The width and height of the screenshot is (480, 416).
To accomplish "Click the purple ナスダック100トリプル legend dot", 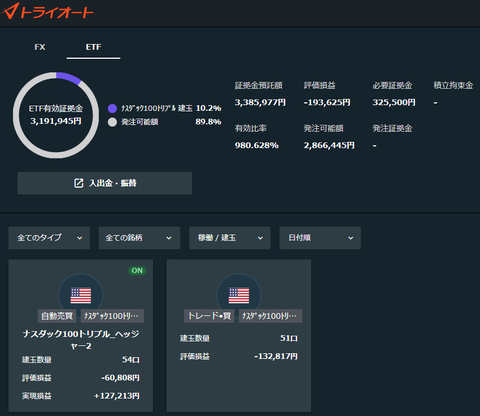I will (112, 108).
